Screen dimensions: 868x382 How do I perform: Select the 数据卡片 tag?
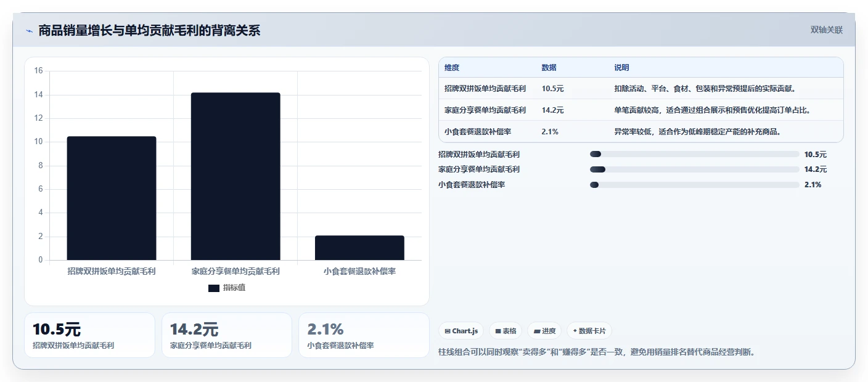[x=589, y=331]
